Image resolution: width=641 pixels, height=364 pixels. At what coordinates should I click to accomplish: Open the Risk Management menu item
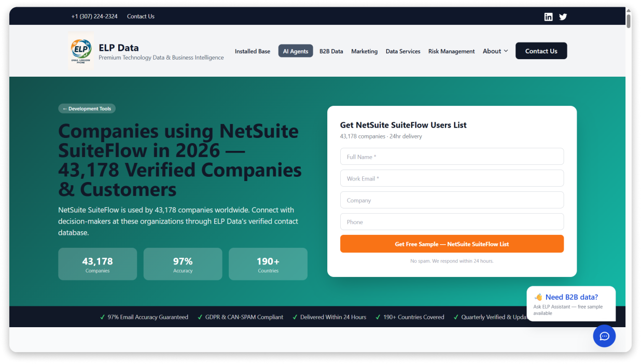pyautogui.click(x=452, y=51)
